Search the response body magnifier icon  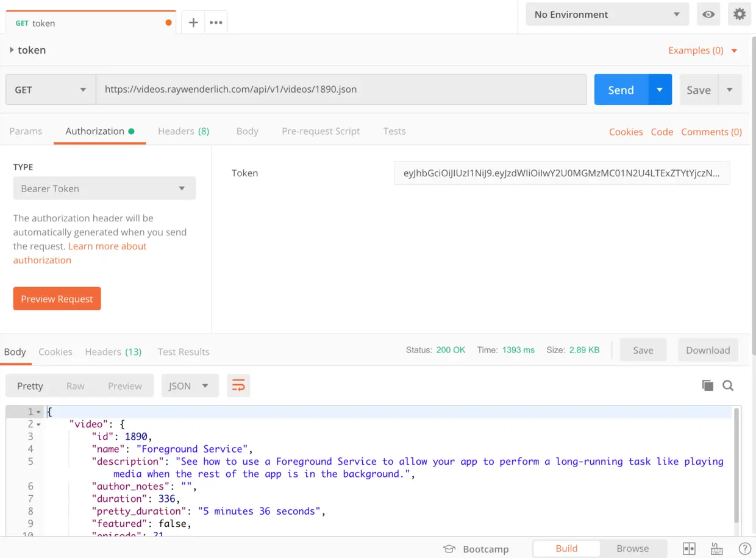pos(728,385)
